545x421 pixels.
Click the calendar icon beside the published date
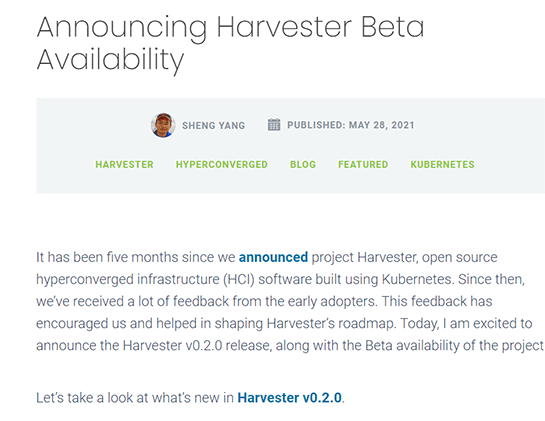[274, 124]
